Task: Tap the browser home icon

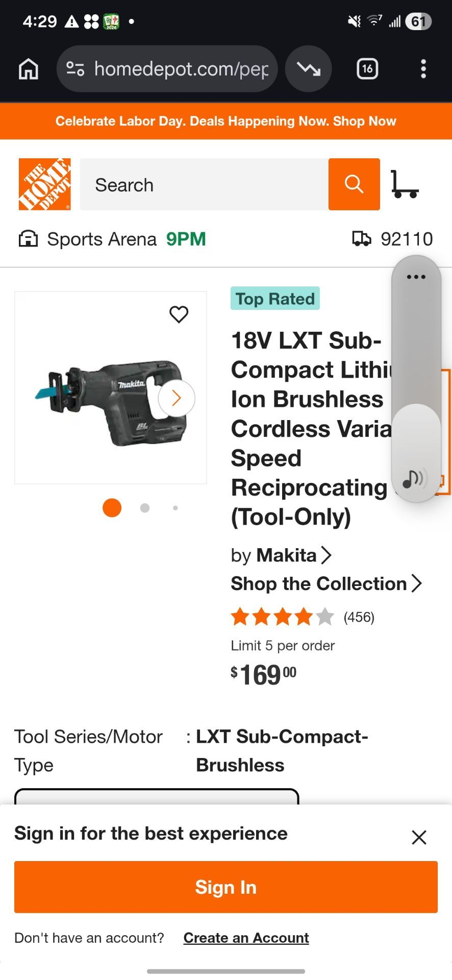Action: pyautogui.click(x=29, y=69)
